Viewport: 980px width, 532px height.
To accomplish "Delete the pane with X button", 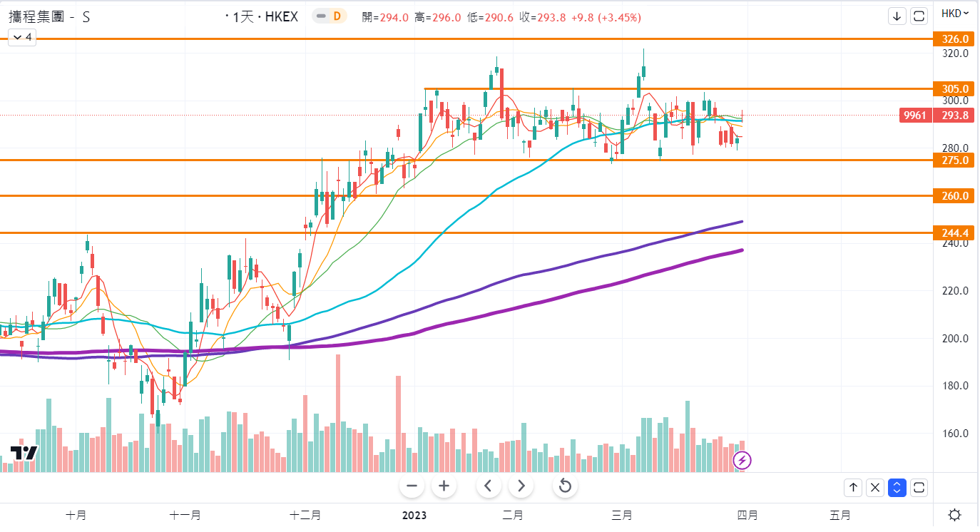I will pyautogui.click(x=875, y=488).
